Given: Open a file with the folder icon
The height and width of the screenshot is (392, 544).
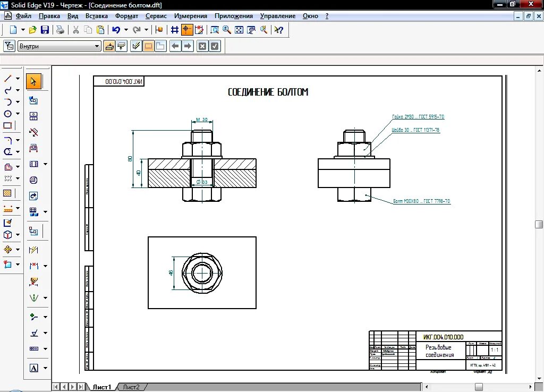Looking at the screenshot, I should click(x=32, y=30).
